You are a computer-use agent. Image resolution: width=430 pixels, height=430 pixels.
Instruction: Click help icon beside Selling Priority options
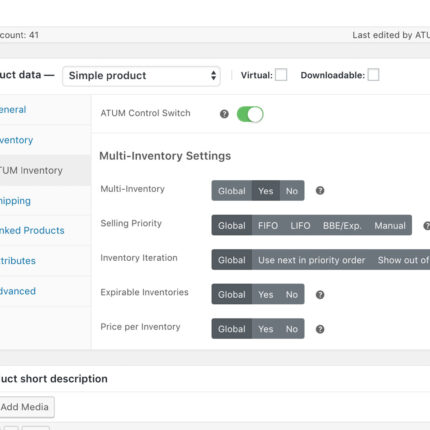pos(427,226)
